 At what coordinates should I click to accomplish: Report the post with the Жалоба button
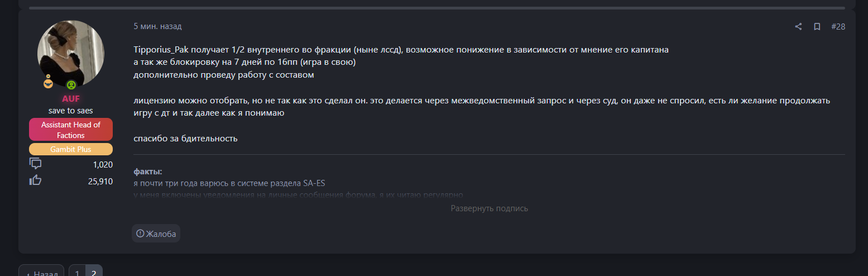(156, 234)
